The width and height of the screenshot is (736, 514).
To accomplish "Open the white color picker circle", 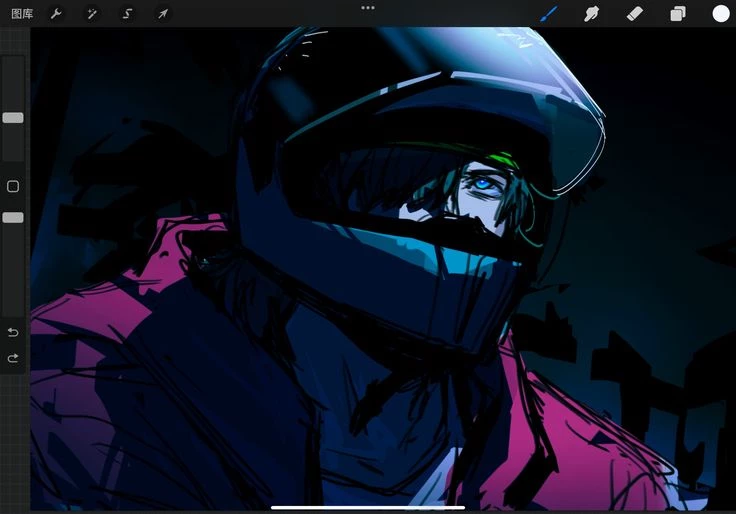I will click(720, 14).
